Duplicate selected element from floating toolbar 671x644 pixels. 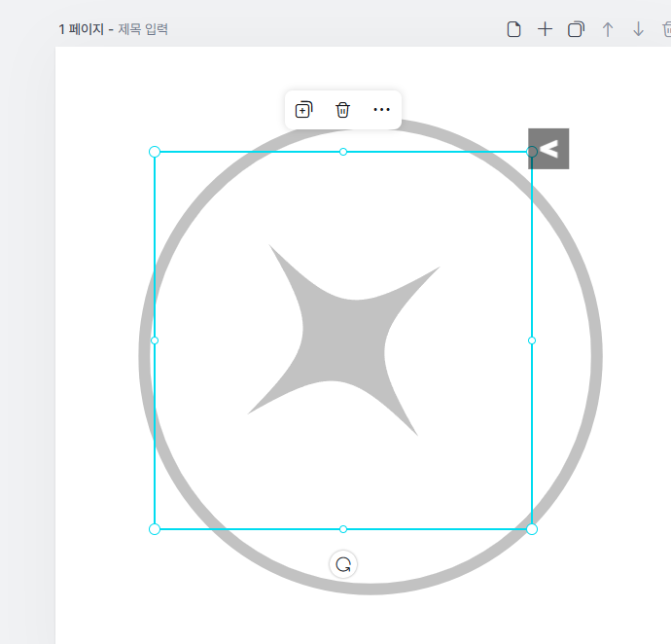[303, 110]
